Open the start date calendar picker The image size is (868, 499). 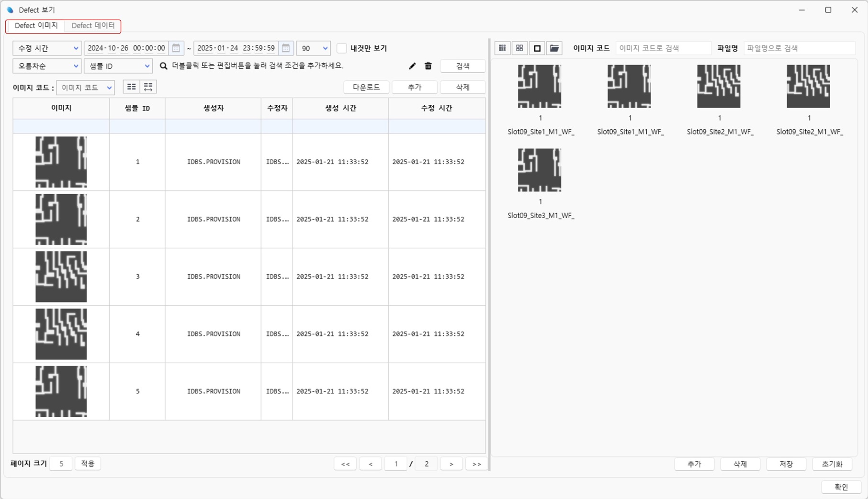click(x=176, y=48)
